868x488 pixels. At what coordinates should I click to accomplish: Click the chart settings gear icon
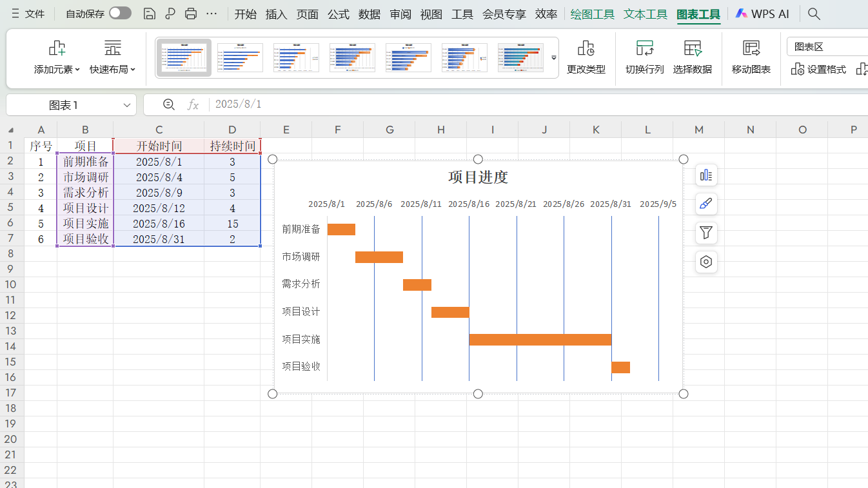[x=705, y=262]
